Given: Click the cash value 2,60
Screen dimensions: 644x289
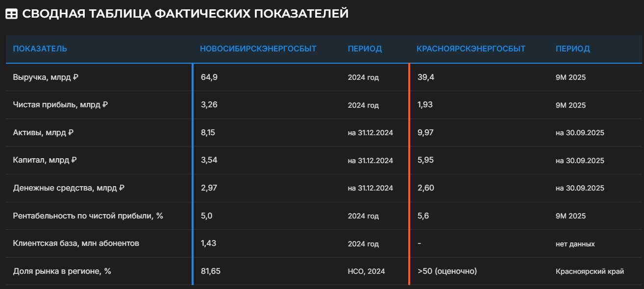Looking at the screenshot, I should tap(426, 188).
